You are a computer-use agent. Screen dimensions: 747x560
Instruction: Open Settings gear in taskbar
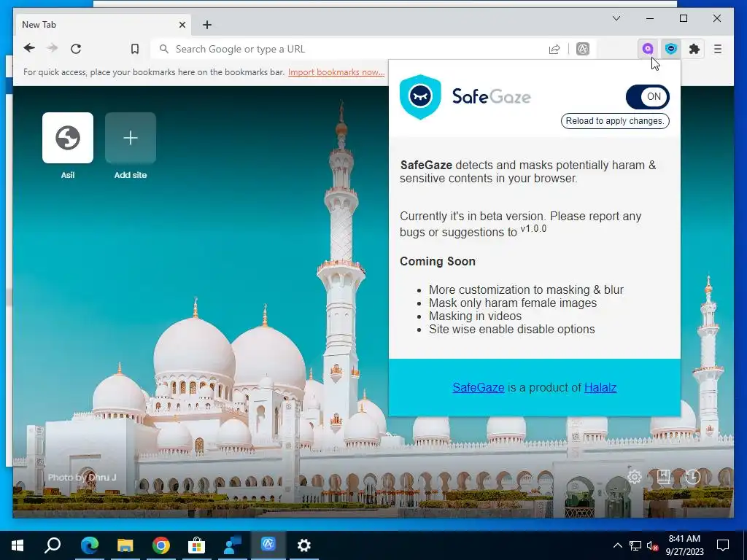(x=304, y=545)
